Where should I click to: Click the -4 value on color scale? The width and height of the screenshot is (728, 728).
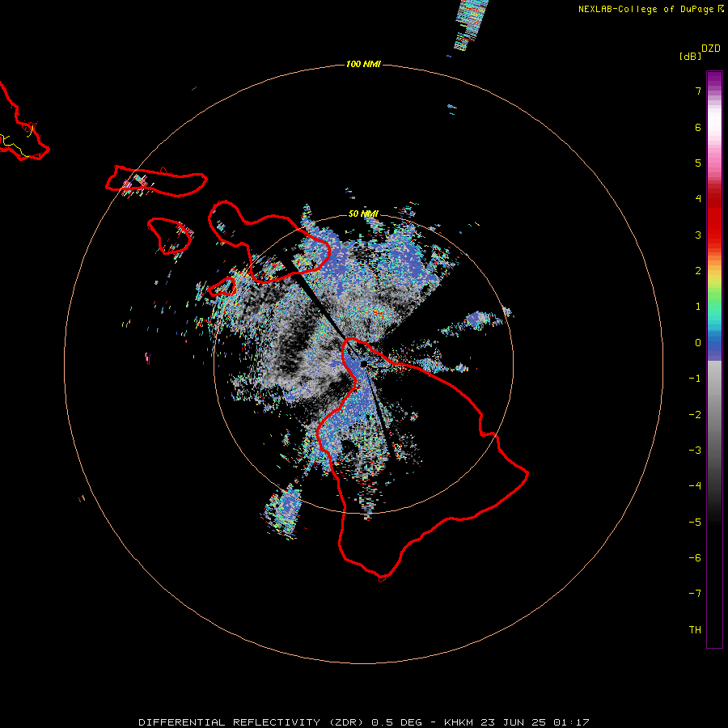695,486
